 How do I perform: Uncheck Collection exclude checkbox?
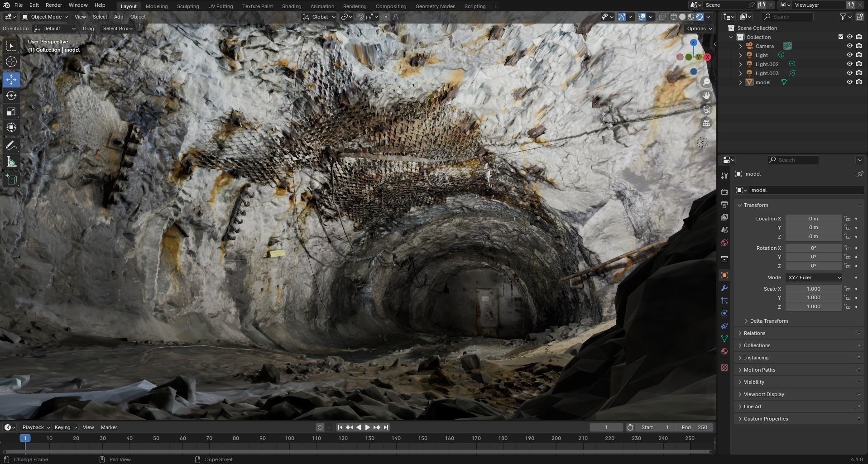[841, 37]
